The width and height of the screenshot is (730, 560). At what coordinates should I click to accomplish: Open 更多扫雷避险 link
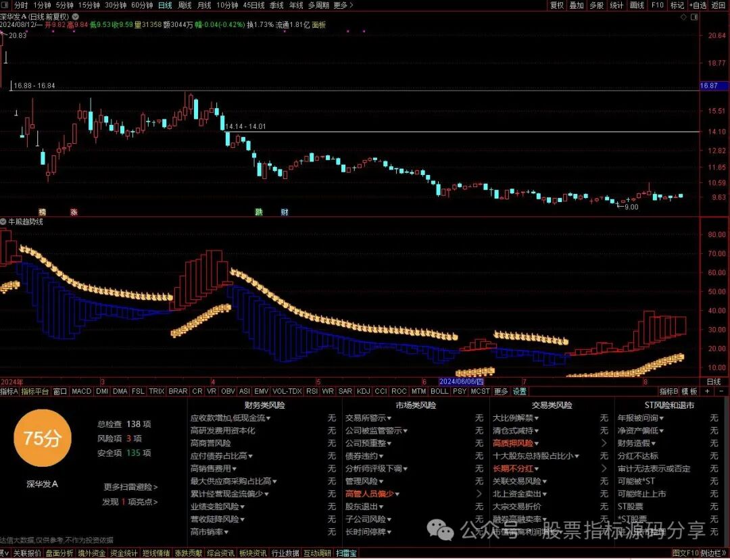point(130,487)
